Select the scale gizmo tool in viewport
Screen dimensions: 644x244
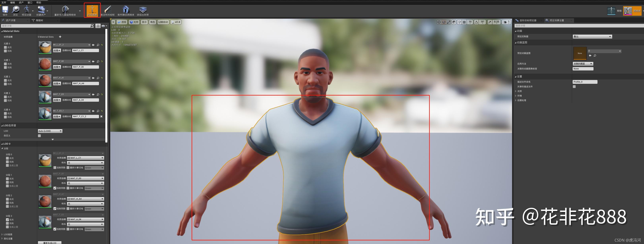(448, 22)
